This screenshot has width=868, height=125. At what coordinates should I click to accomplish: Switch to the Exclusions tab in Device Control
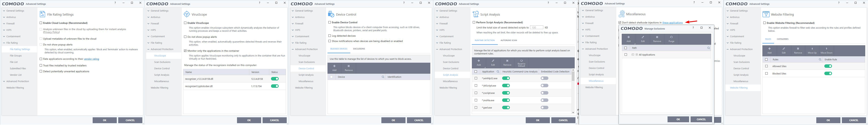[359, 49]
